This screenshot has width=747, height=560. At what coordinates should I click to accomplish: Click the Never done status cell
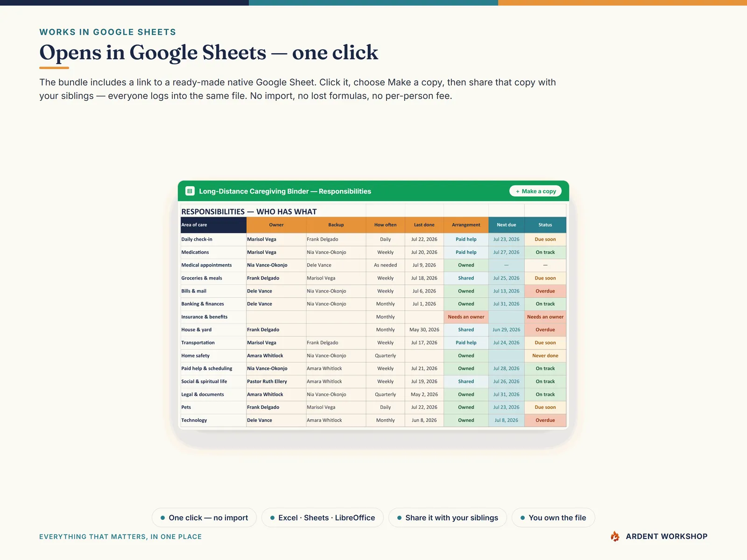pos(545,356)
